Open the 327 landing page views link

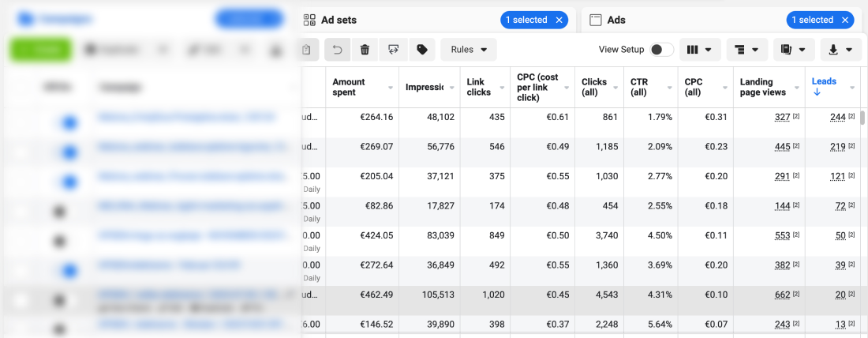click(x=782, y=117)
